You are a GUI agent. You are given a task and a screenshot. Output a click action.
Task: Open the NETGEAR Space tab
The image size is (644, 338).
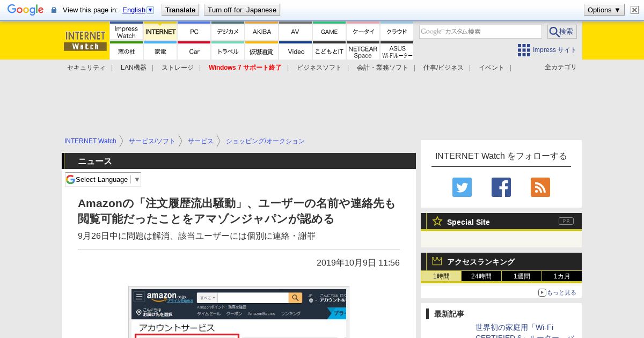click(x=363, y=51)
